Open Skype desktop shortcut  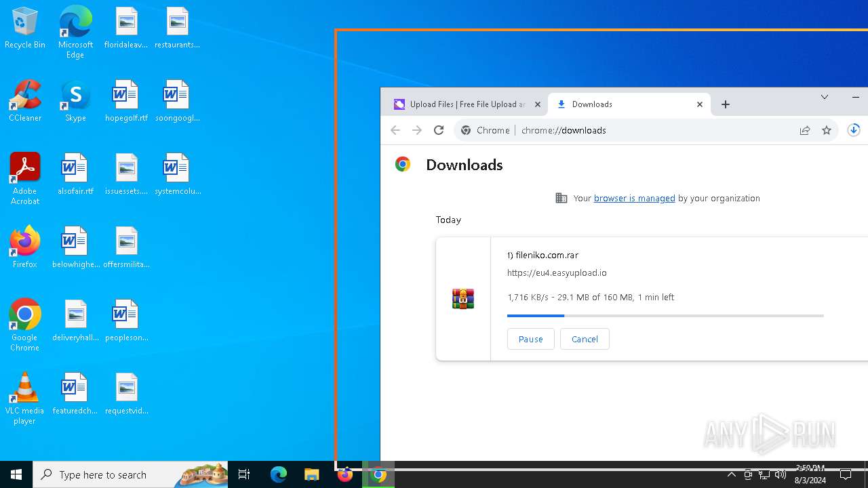pyautogui.click(x=75, y=102)
